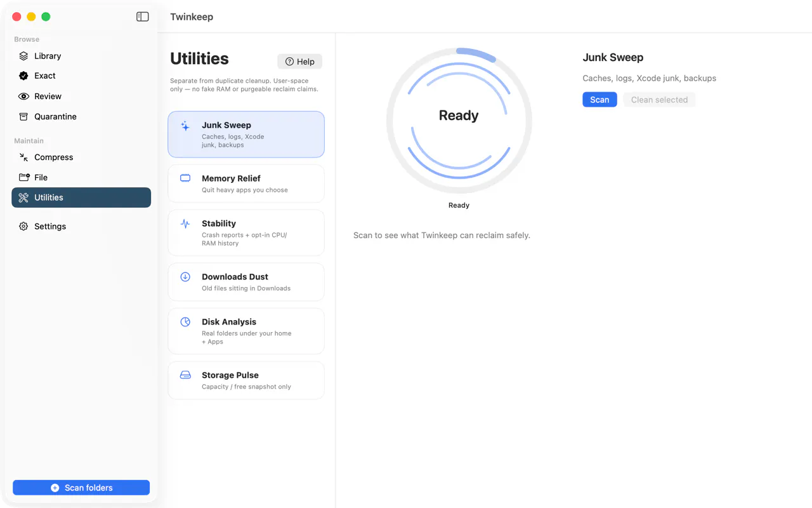Open Library via its stack icon

pos(23,56)
